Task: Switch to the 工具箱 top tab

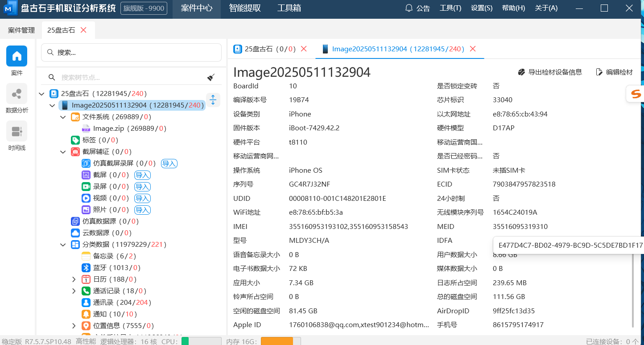Action: (x=289, y=8)
